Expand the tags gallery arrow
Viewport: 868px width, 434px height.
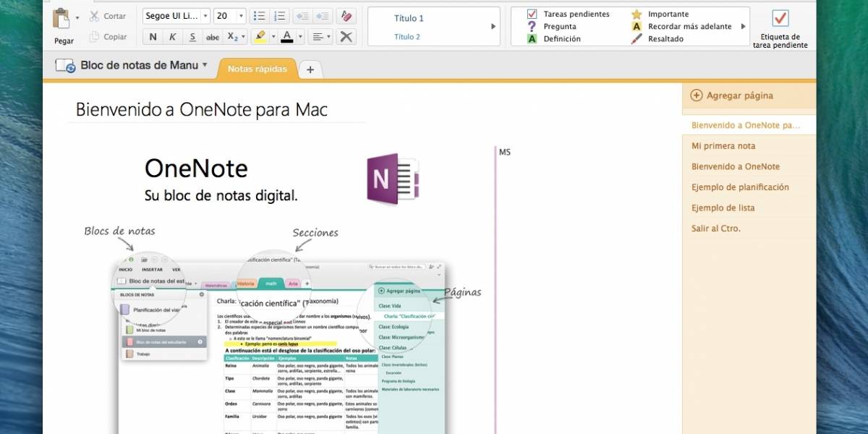pos(741,27)
